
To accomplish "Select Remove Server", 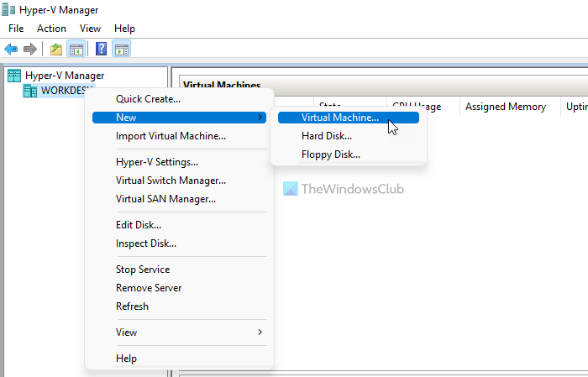I will click(179, 287).
